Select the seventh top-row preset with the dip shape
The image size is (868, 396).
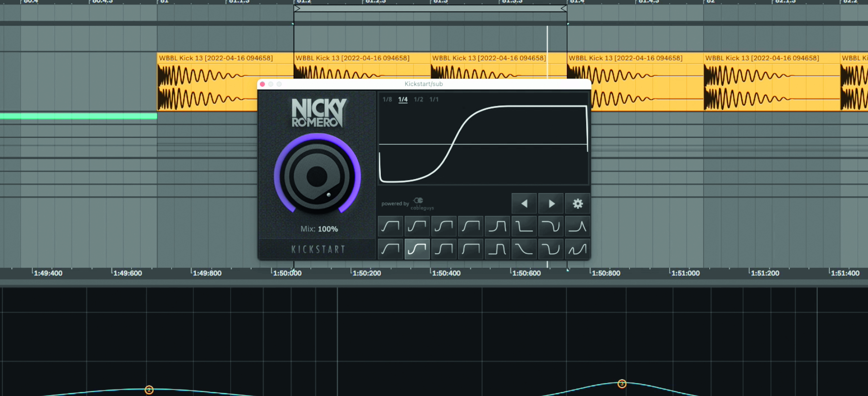click(551, 226)
